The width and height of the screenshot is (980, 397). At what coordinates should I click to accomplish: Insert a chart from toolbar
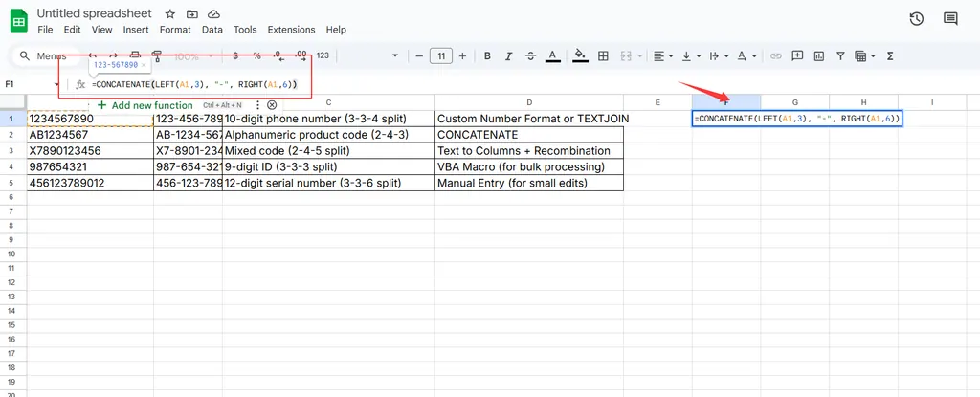point(818,56)
